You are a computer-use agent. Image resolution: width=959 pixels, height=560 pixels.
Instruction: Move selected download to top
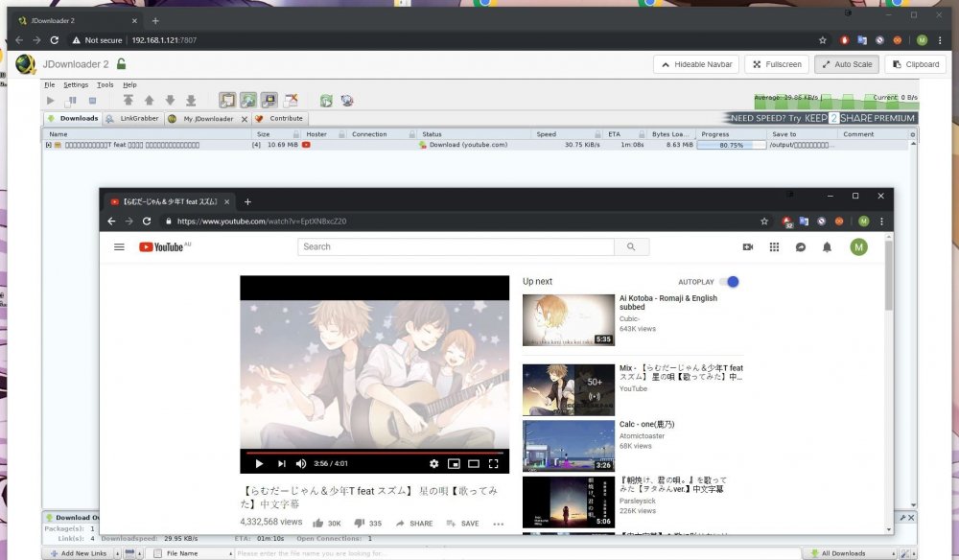[128, 101]
